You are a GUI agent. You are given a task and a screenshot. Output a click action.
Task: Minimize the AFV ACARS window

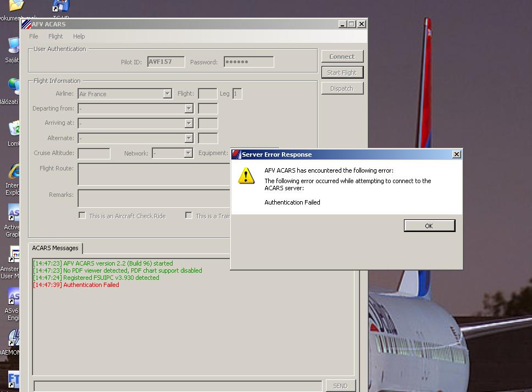[343, 24]
